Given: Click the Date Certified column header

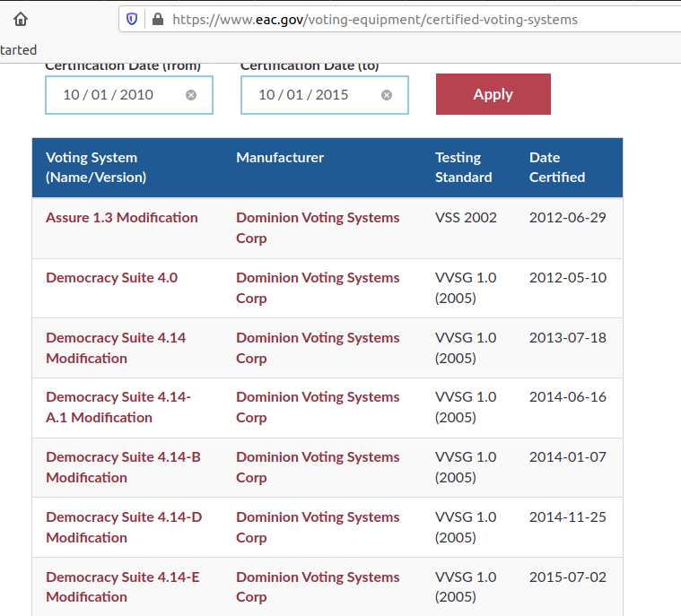Looking at the screenshot, I should pyautogui.click(x=557, y=167).
